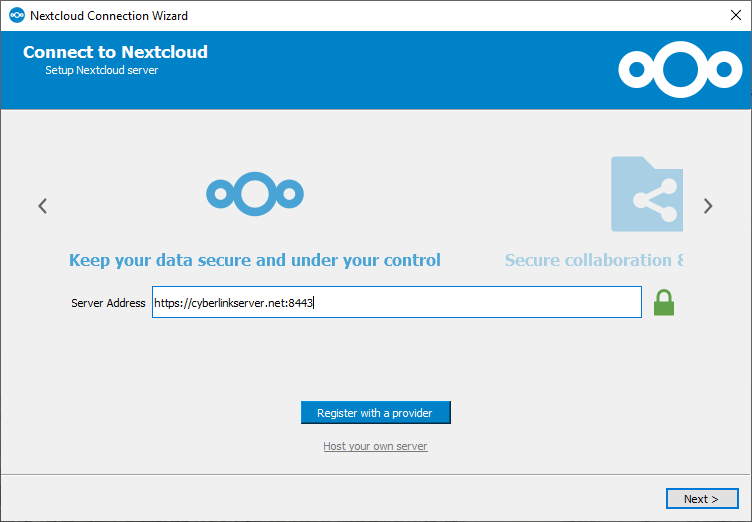Open the Host your own server link
Viewport: 752px width, 522px height.
(375, 446)
